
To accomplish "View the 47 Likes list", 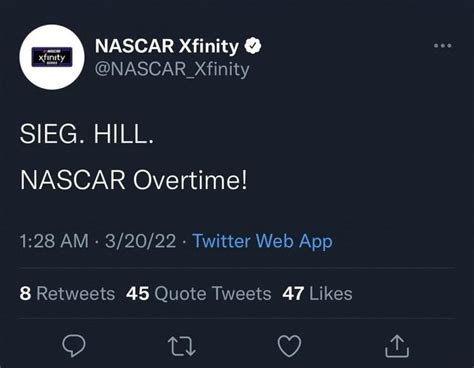I will click(317, 294).
